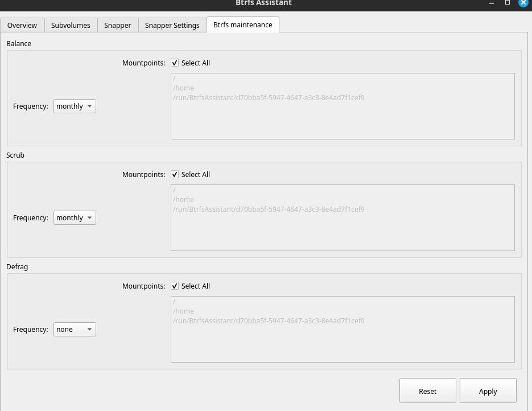
Task: Open the Subvolumes tab
Action: pos(71,26)
